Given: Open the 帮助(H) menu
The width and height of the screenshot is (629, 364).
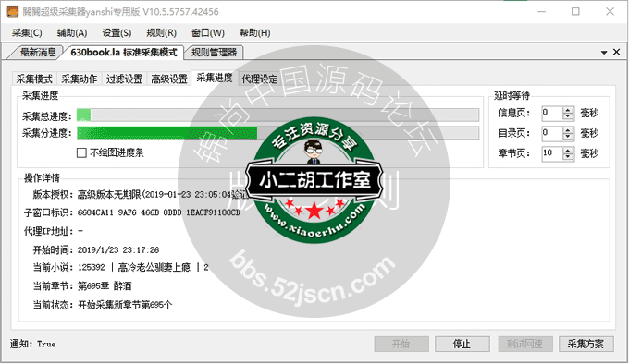Looking at the screenshot, I should coord(254,33).
